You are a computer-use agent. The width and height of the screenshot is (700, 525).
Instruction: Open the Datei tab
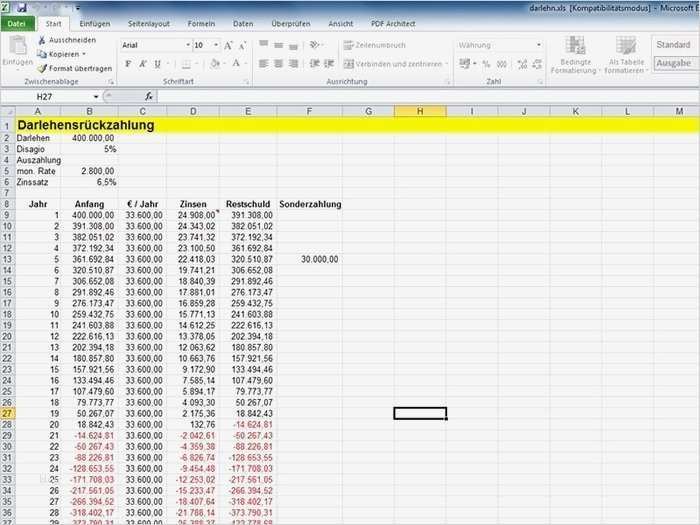(17, 24)
